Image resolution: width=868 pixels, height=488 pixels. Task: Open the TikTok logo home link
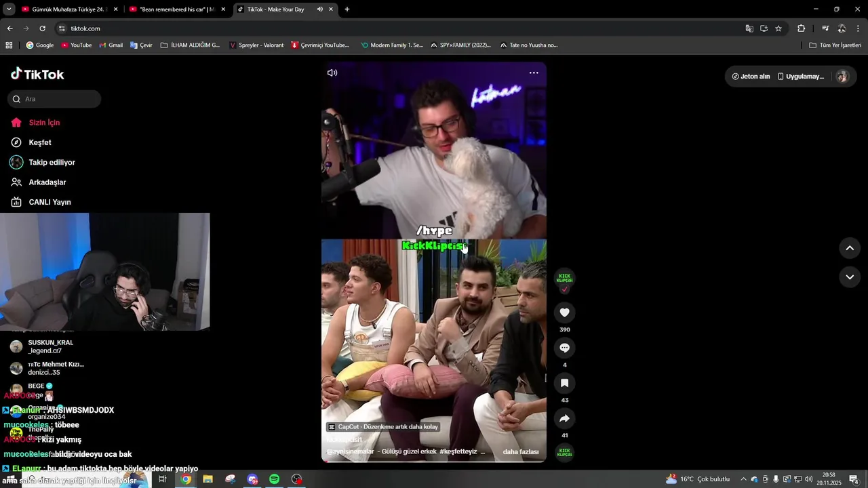pyautogui.click(x=37, y=74)
